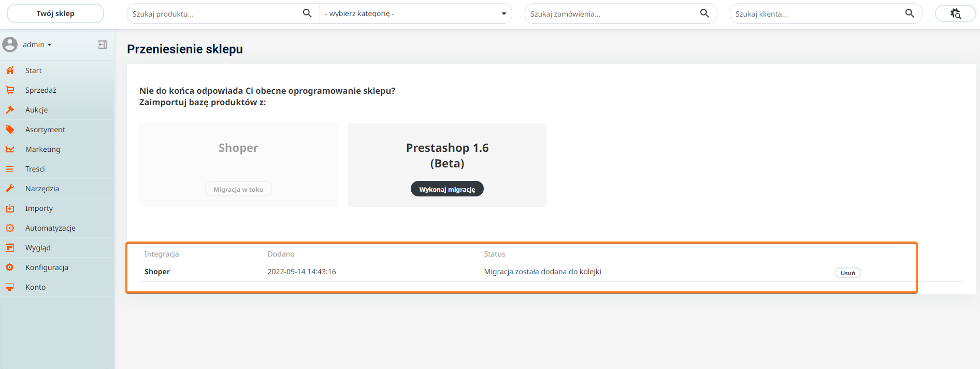980x369 pixels.
Task: Click the Aukcje gavel icon
Action: 10,110
